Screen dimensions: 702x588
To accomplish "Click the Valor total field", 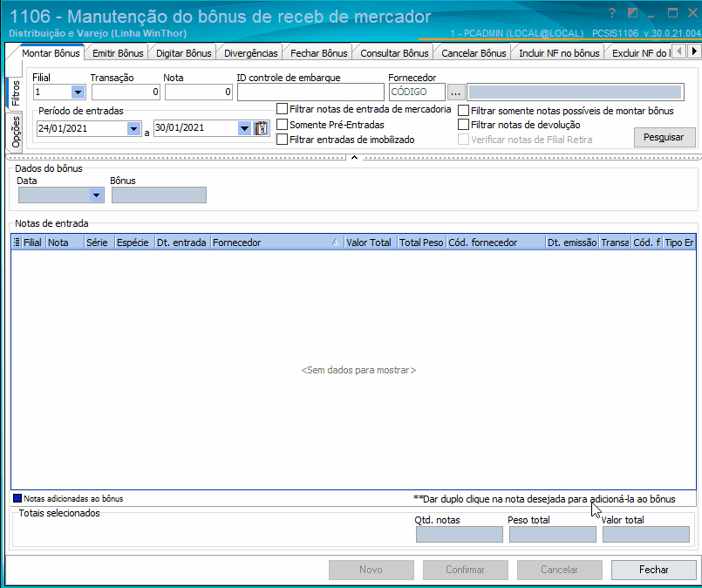I will [x=646, y=534].
